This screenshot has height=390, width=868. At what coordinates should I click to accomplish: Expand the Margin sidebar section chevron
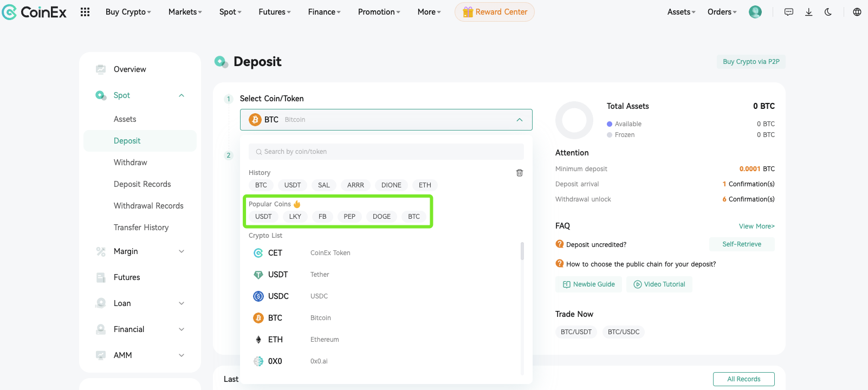[x=182, y=251]
